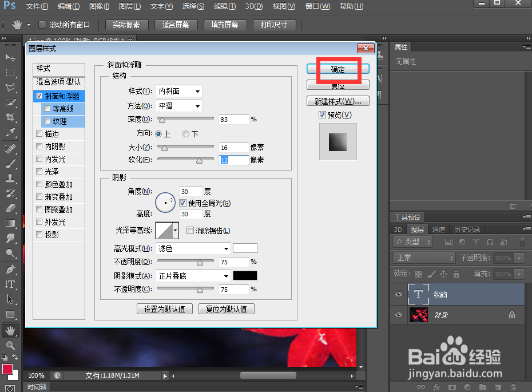Disable the 使用全局光 checkbox
This screenshot has width=532, height=392.
pos(182,203)
